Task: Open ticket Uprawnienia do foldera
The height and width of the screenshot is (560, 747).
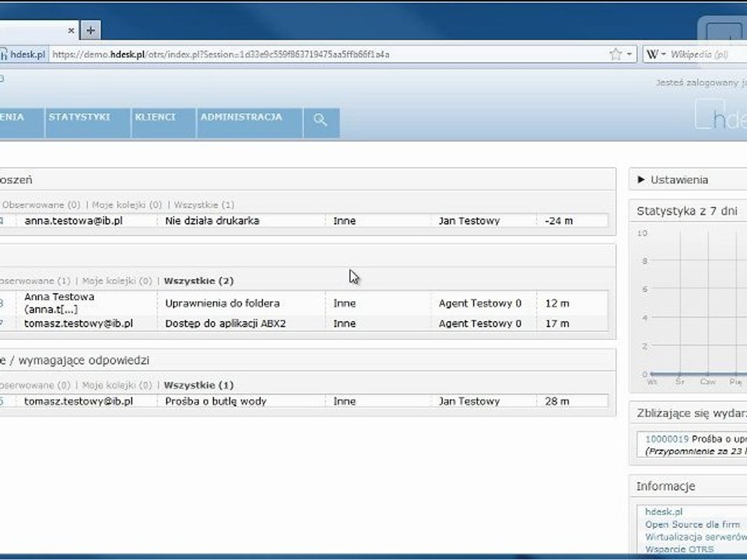Action: (x=223, y=303)
